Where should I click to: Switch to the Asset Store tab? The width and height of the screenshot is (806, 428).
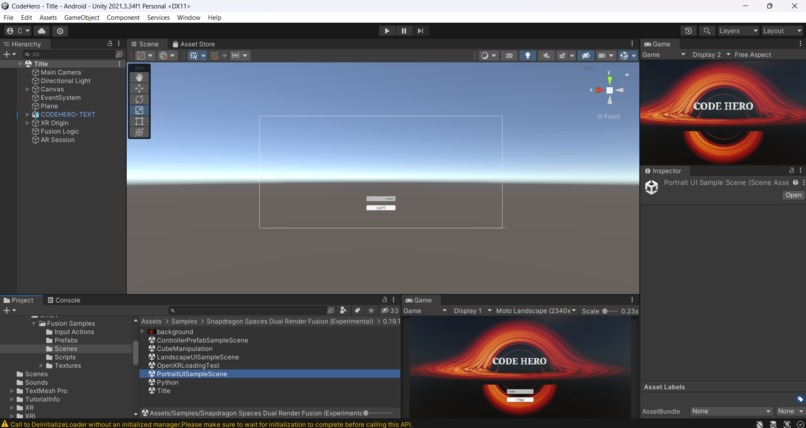(x=194, y=44)
